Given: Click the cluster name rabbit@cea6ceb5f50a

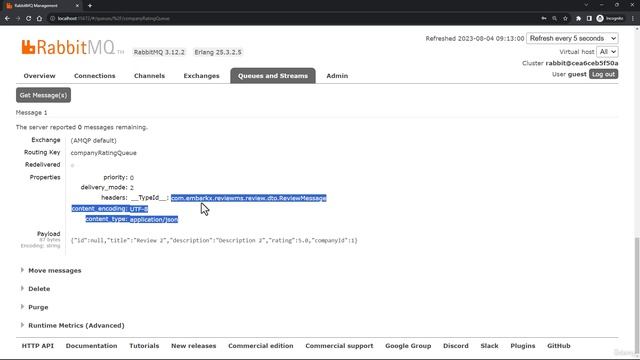Looking at the screenshot, I should pyautogui.click(x=582, y=63).
